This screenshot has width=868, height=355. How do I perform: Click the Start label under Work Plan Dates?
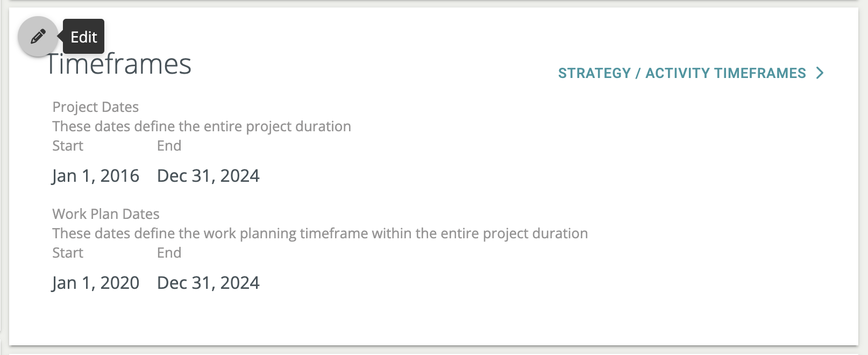click(68, 253)
